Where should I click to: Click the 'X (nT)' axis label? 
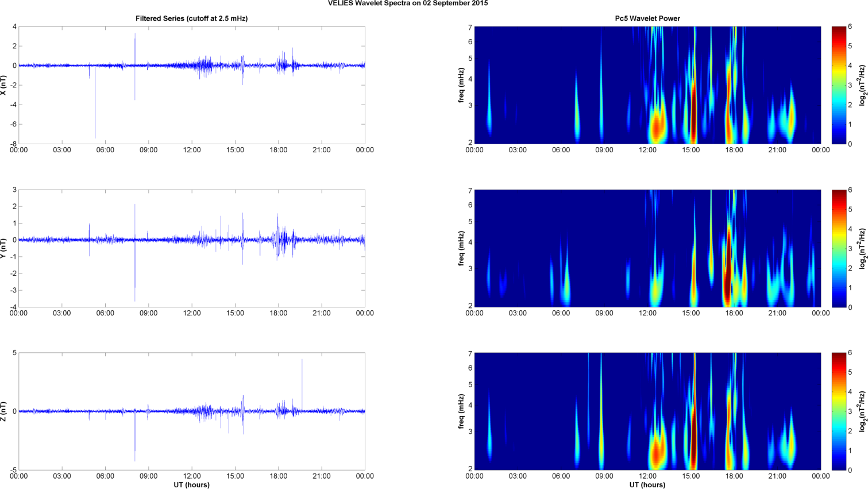tap(3, 85)
